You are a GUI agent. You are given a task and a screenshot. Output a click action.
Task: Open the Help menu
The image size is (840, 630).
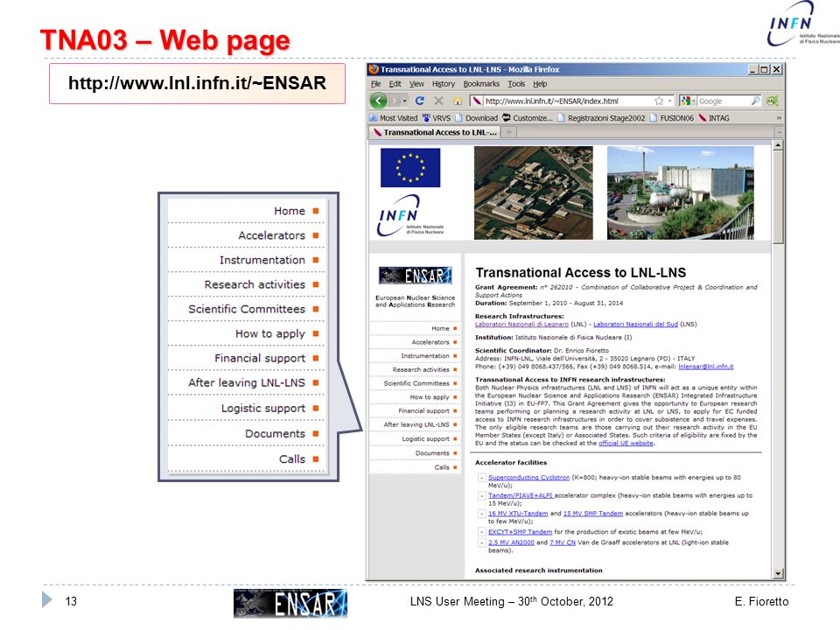tap(540, 84)
